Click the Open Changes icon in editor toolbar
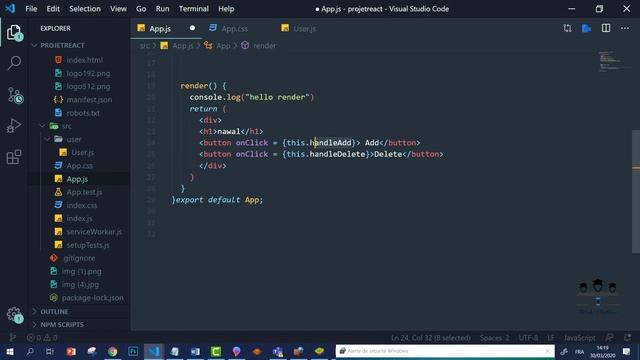Screen dimensions: 640x360 click(x=567, y=28)
